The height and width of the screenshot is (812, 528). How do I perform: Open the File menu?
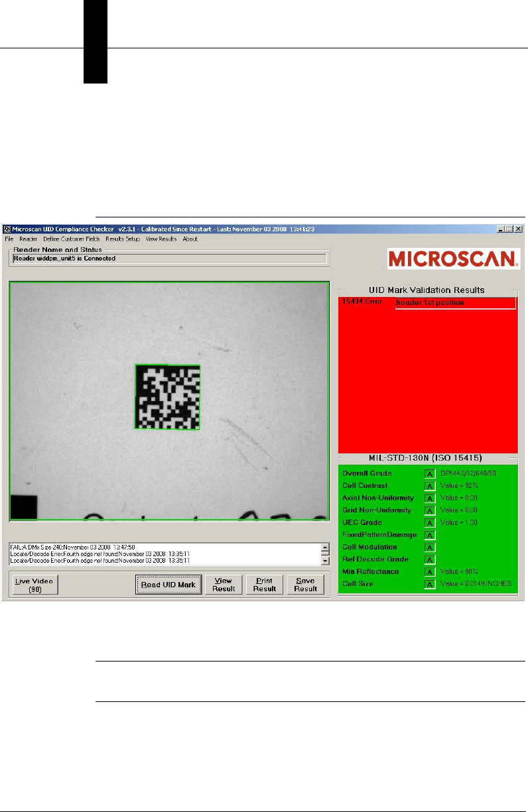click(9, 239)
